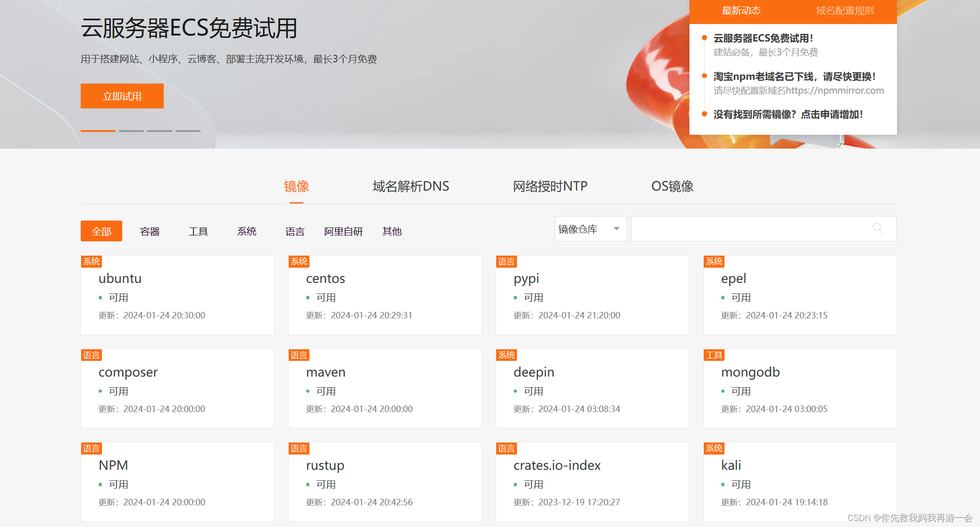980x527 pixels.
Task: Open the 没有找到所需镜像 news link
Action: pos(788,114)
